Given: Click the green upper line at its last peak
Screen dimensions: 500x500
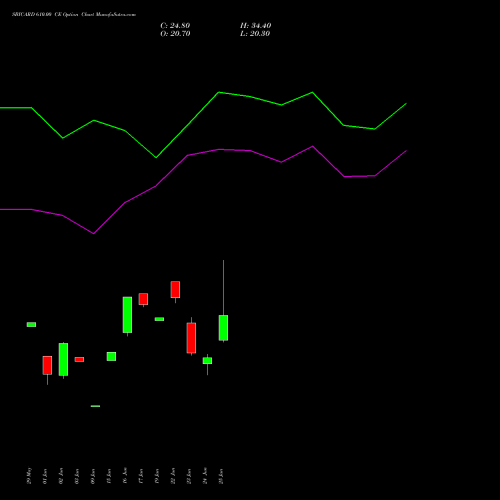Looking at the screenshot, I should [312, 92].
